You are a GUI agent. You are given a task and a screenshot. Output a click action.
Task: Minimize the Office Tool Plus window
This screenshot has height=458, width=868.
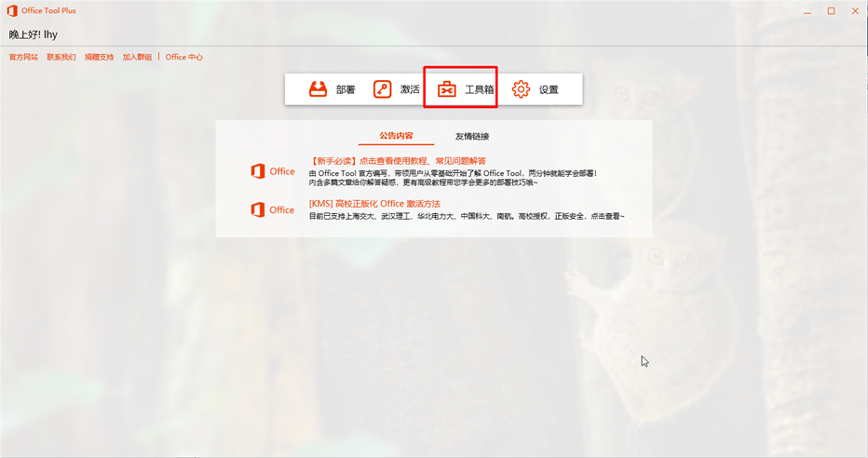807,11
